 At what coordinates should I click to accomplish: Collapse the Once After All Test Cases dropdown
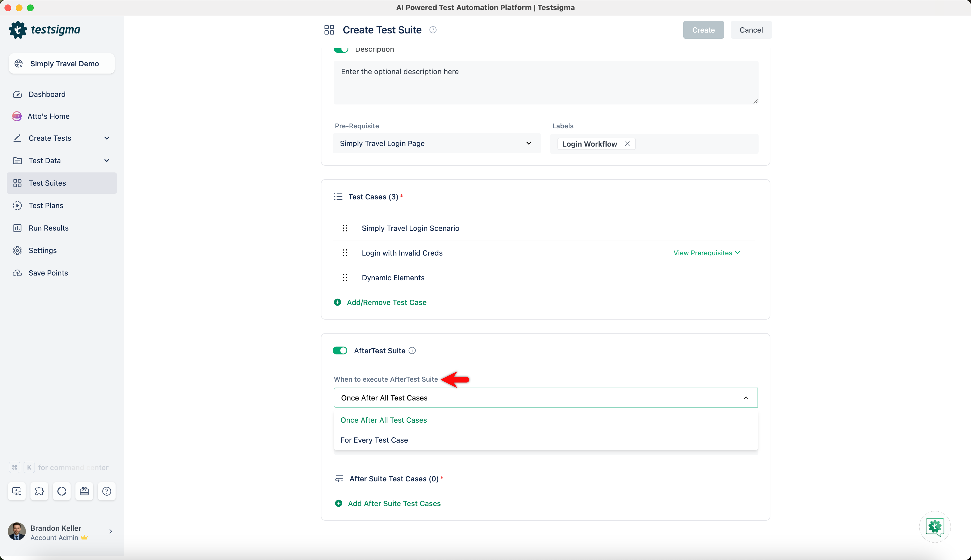click(746, 398)
